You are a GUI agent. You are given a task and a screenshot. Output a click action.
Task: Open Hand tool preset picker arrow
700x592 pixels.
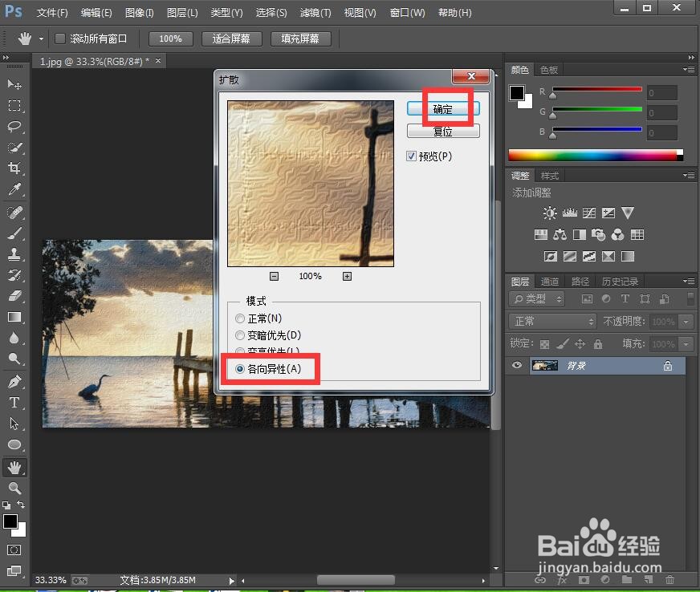41,39
